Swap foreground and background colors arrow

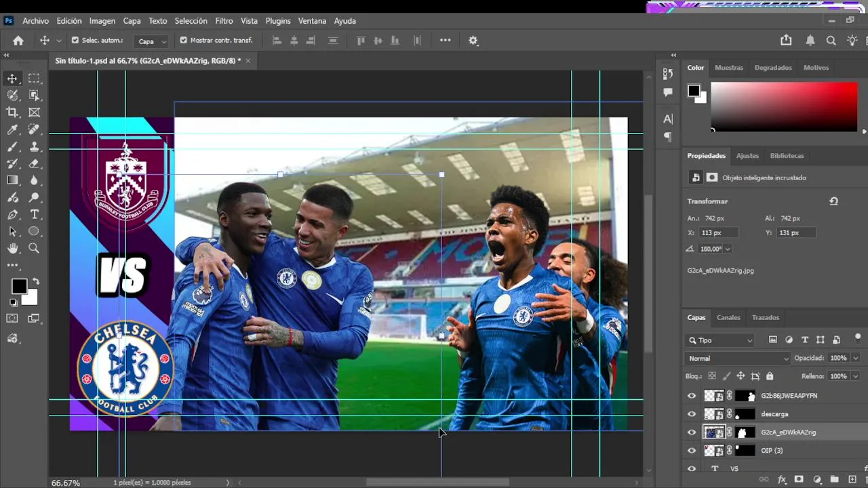[35, 281]
